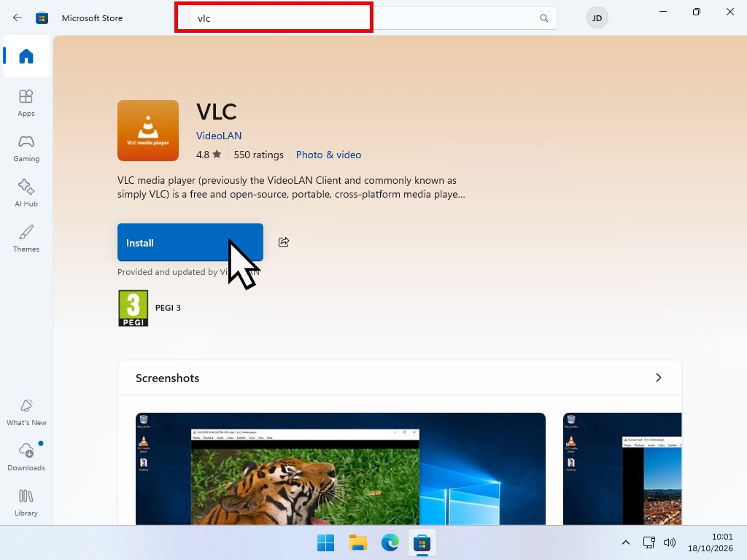Click the PEGI 3 label text
This screenshot has height=560, width=747.
click(168, 308)
